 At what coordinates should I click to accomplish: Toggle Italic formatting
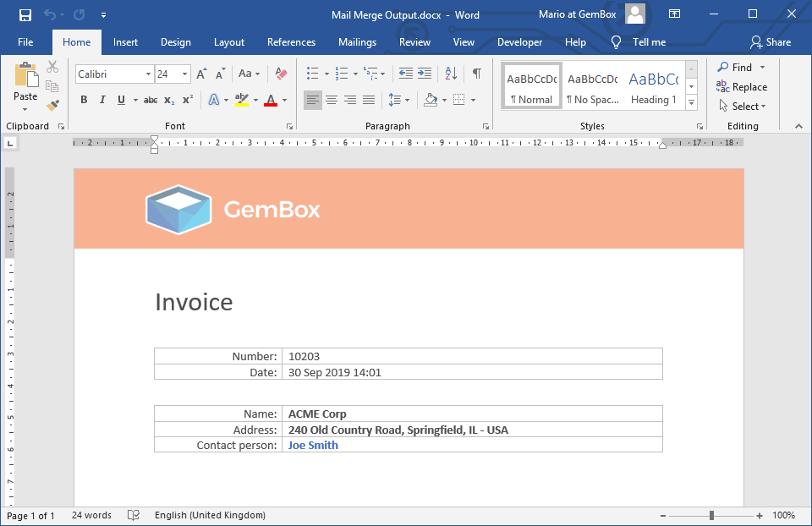pos(102,100)
